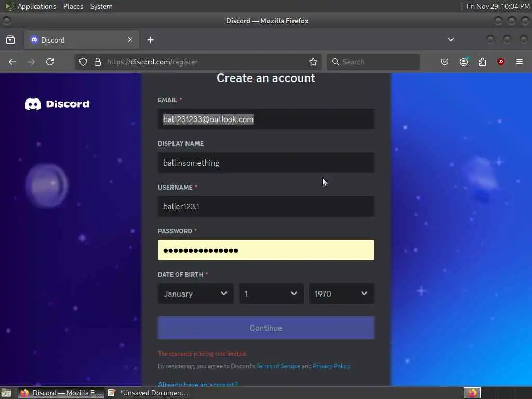Open the Terms of Service link
The width and height of the screenshot is (532, 399).
pos(278,366)
